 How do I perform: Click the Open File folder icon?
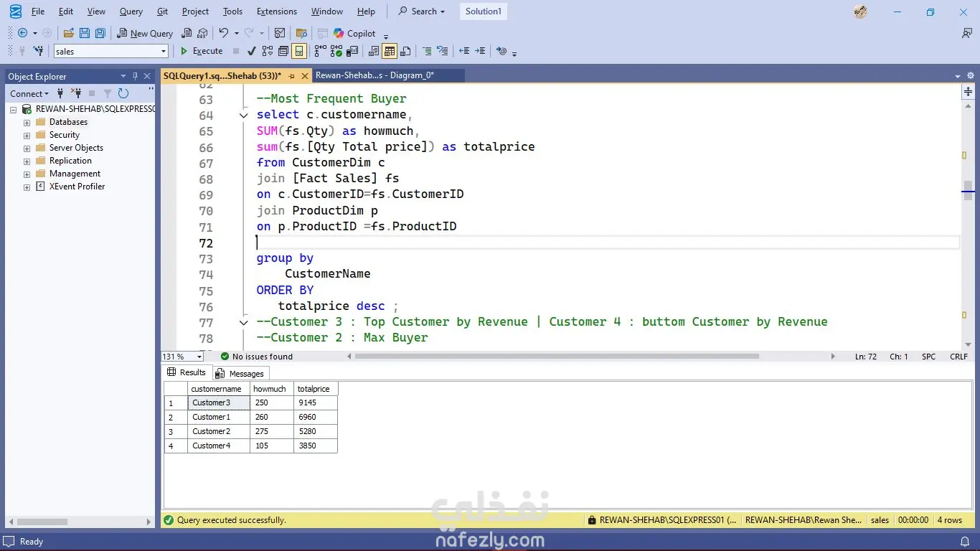(69, 33)
